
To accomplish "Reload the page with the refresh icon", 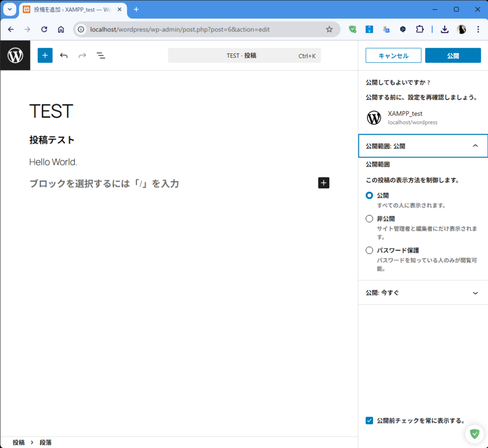I will pos(44,30).
